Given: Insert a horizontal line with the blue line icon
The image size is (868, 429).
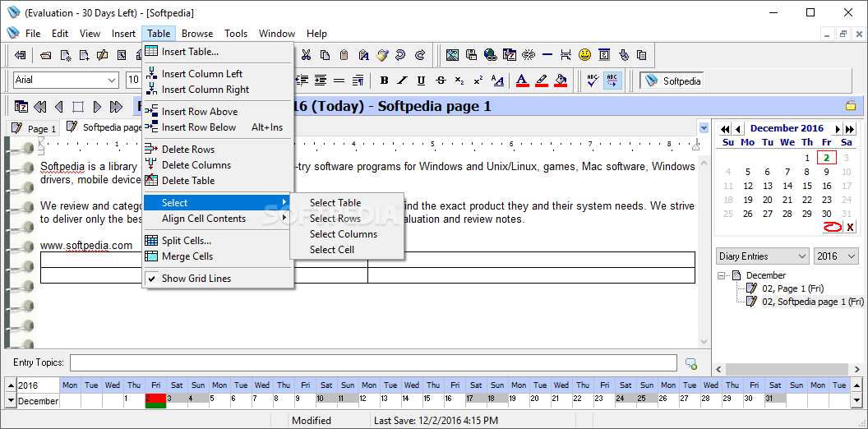Looking at the screenshot, I should (x=547, y=55).
